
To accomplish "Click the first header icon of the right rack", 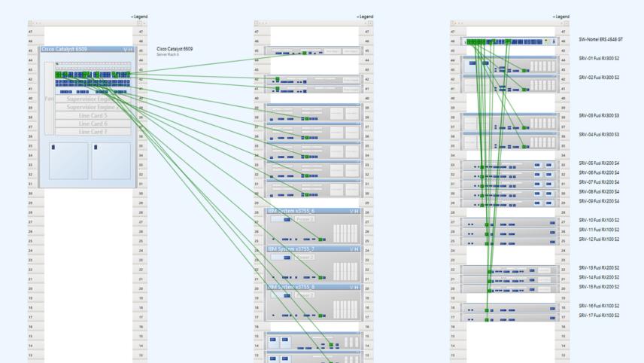I will 452,23.
